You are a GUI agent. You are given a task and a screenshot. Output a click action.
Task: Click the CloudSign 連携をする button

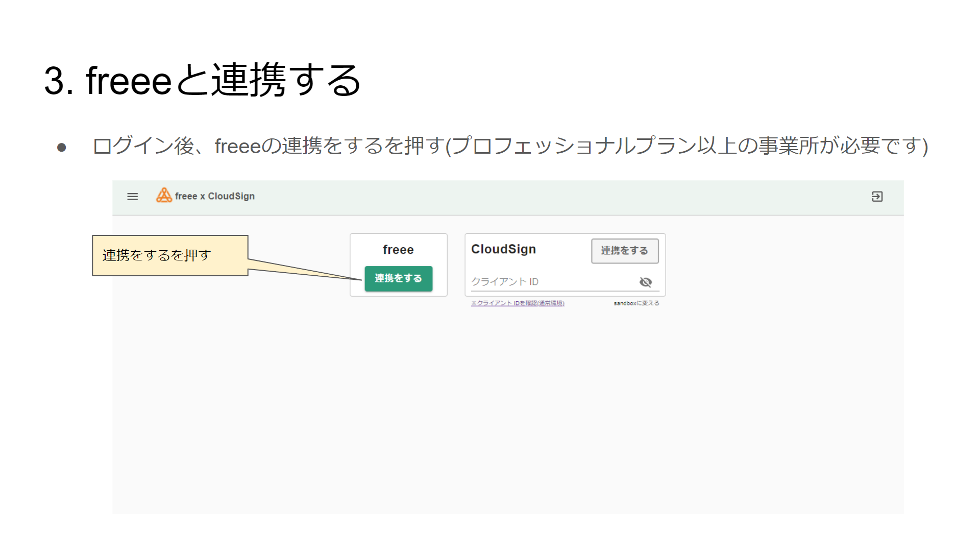[625, 251]
